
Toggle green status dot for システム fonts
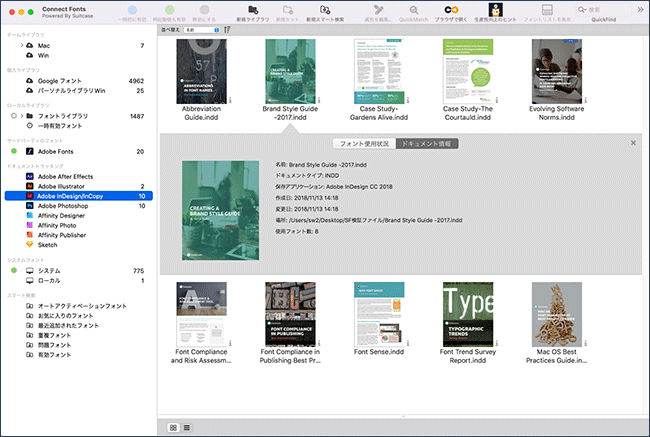(14, 270)
